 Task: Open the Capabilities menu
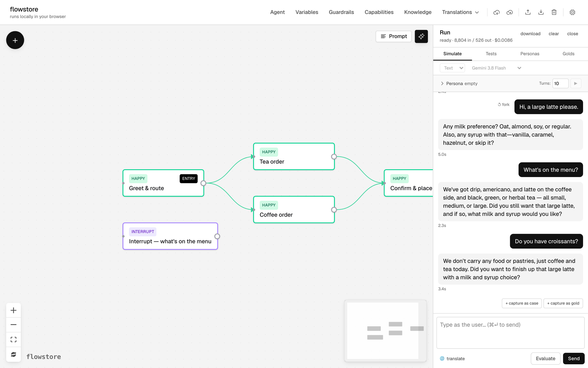(x=379, y=12)
